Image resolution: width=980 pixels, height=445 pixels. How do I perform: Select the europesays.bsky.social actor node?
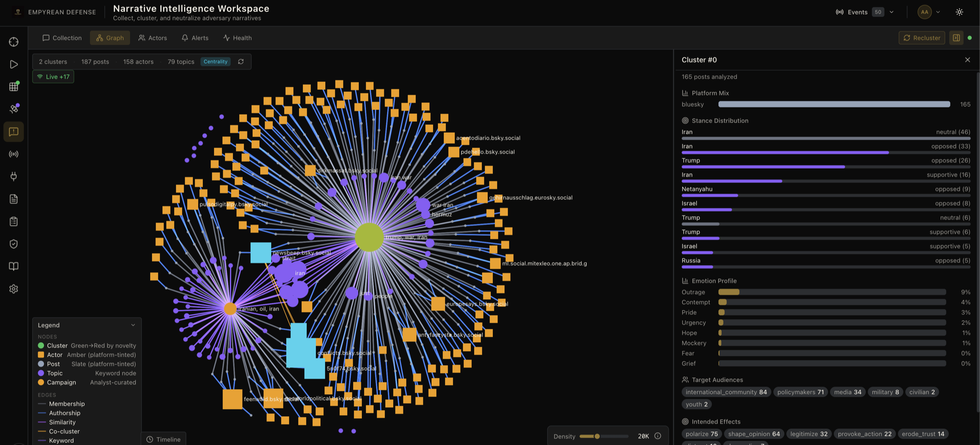pyautogui.click(x=438, y=304)
